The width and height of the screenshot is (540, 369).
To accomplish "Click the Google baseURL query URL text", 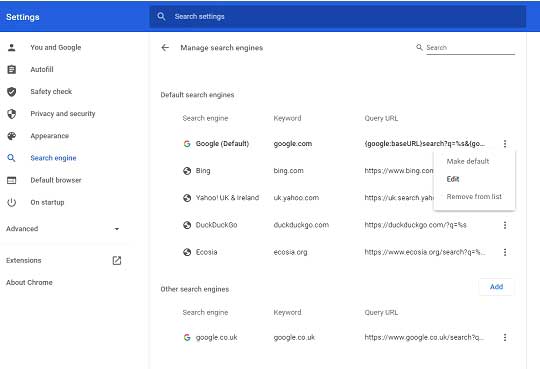I will (425, 144).
